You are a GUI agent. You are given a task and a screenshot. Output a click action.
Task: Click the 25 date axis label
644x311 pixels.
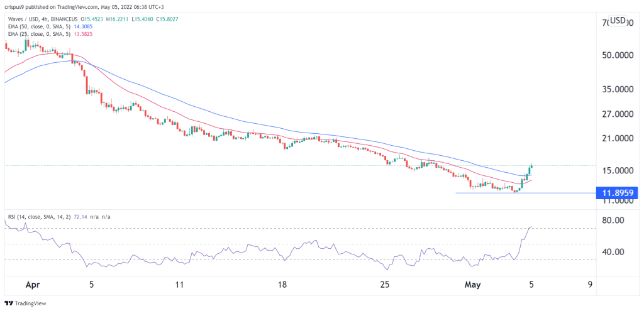click(x=384, y=285)
